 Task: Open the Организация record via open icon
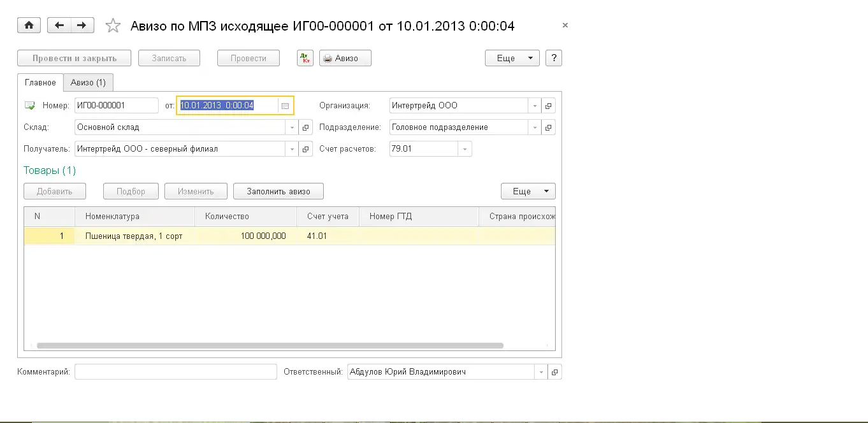point(548,106)
